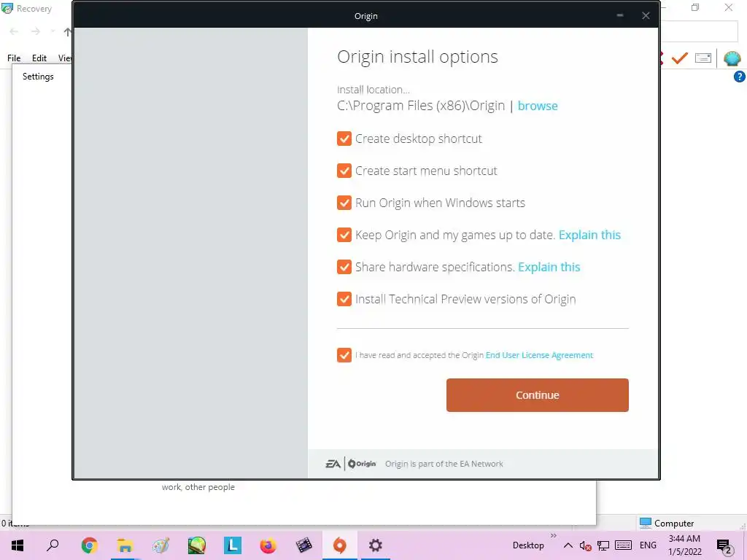Uncheck Create desktop shortcut checkbox
Viewport: 747px width, 560px height.
pyautogui.click(x=344, y=139)
